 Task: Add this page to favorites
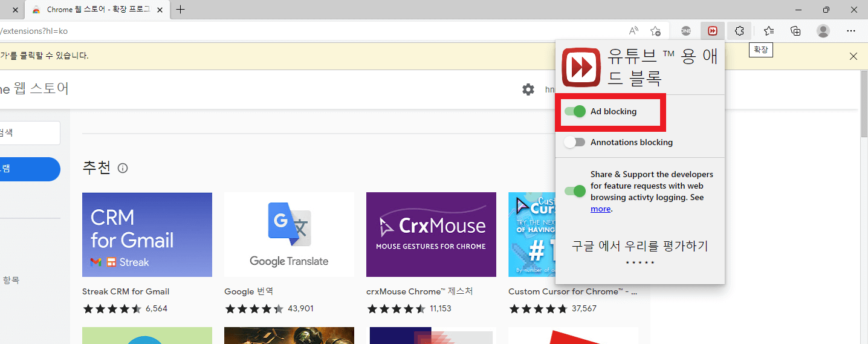655,31
